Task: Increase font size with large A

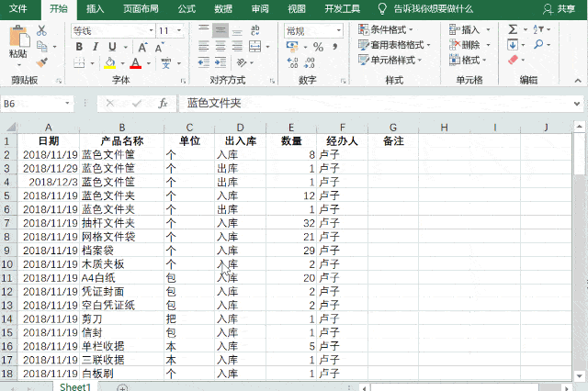Action: (x=142, y=47)
